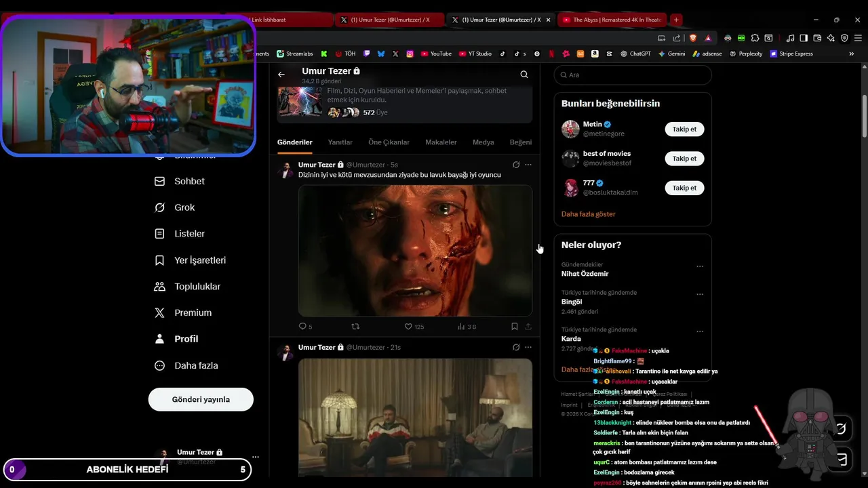Open Sohbet in left sidebar
Viewport: 868px width, 488px height.
(x=180, y=181)
